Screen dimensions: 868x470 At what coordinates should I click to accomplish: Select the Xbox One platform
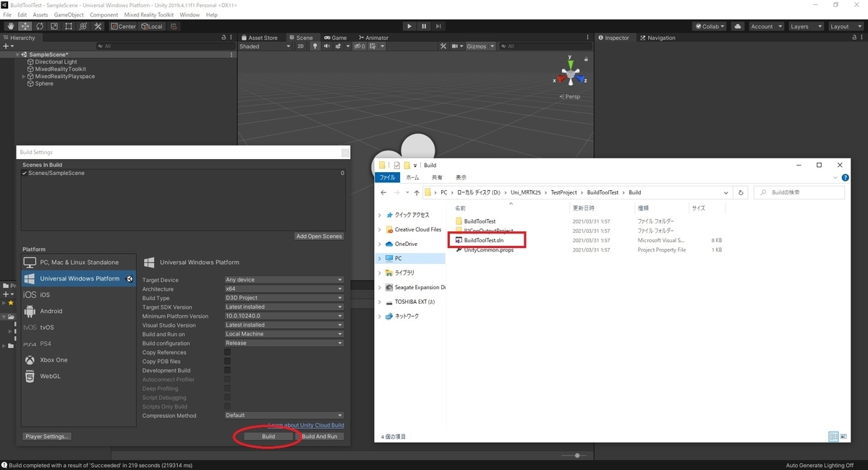79,360
